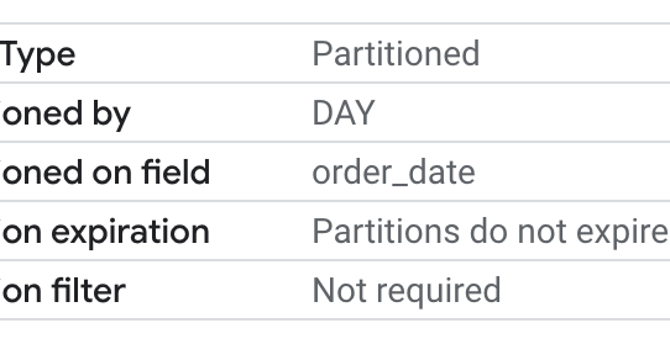This screenshot has height=360, width=670.
Task: Select the "order_date" field value
Action: point(394,173)
